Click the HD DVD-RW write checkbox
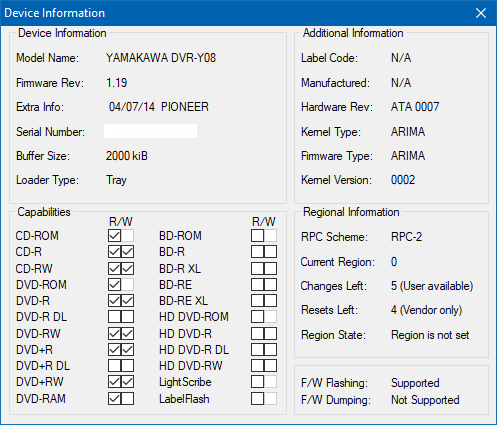The width and height of the screenshot is (497, 425). pos(270,366)
